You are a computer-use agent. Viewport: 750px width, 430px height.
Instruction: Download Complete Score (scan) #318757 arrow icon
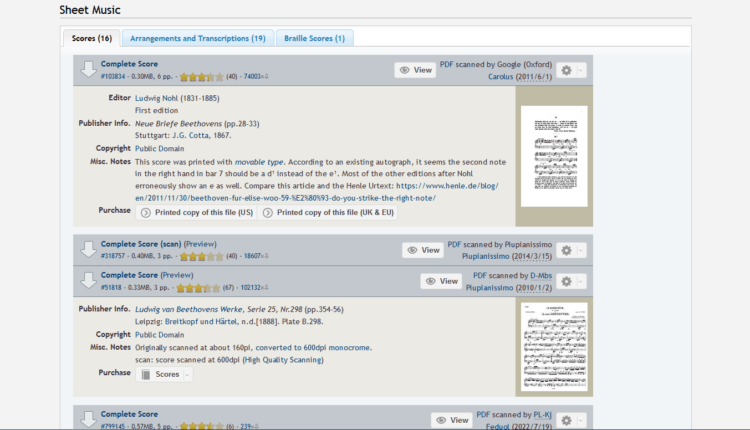[x=88, y=249]
